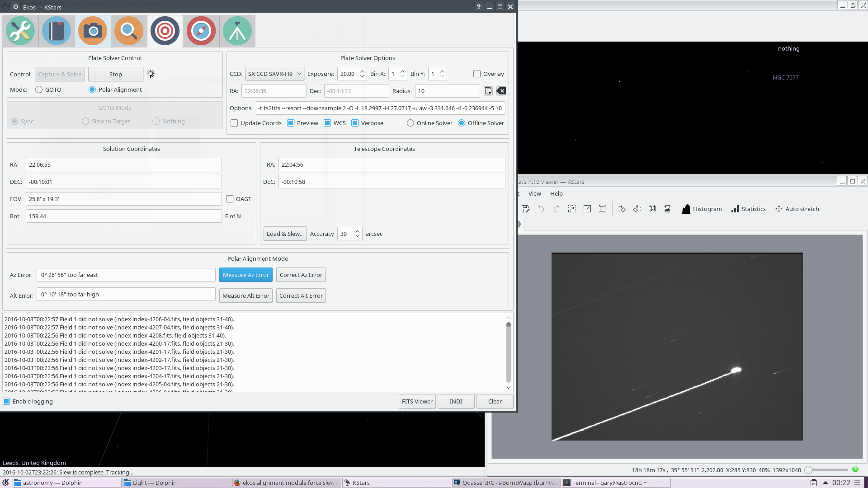The height and width of the screenshot is (488, 868).
Task: Switch to astronomy — Dolphin taskbar entry
Action: click(66, 483)
